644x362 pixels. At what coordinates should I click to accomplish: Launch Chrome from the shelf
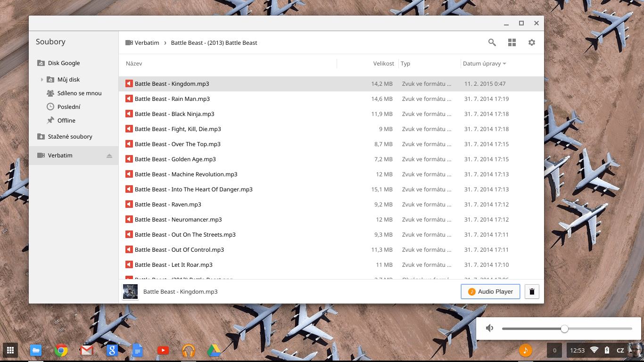point(61,350)
